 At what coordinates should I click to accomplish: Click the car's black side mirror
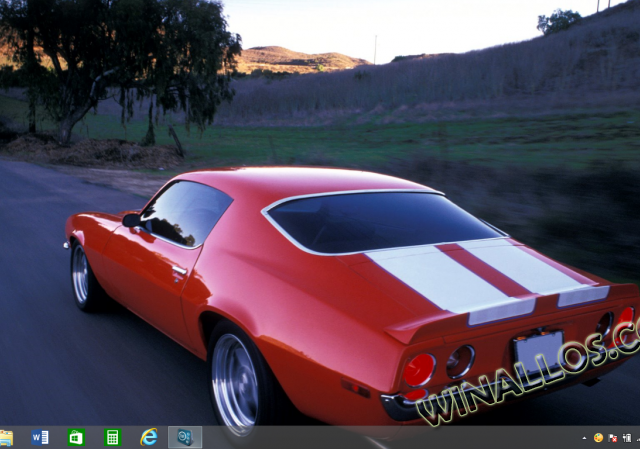pos(133,220)
